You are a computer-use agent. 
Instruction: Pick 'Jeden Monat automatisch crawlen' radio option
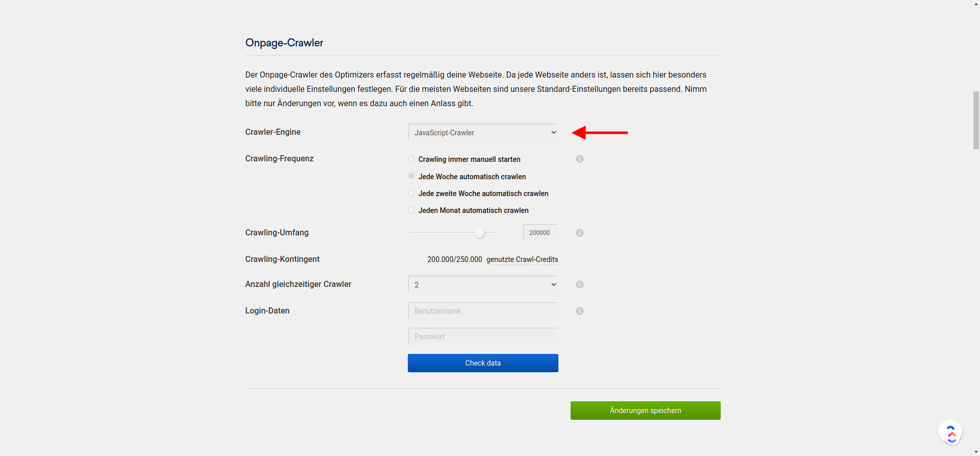tap(411, 210)
